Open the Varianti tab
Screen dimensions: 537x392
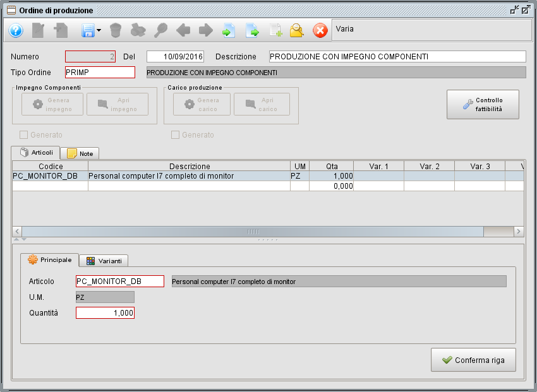(106, 260)
